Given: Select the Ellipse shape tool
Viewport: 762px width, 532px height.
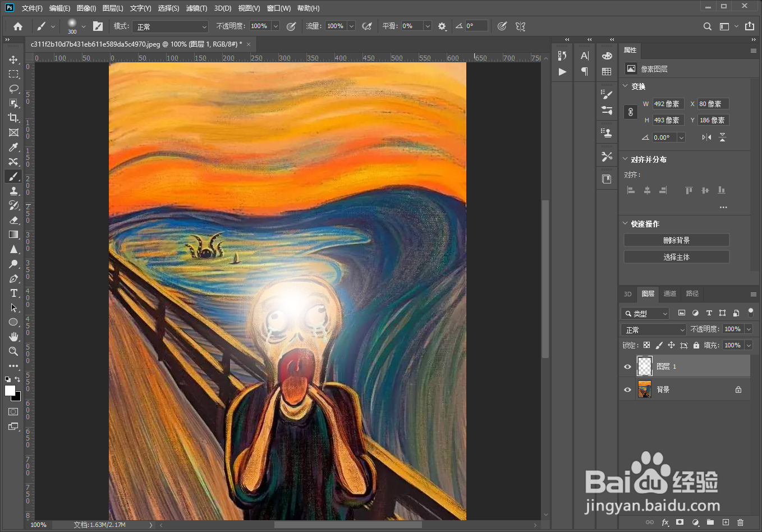Looking at the screenshot, I should [x=13, y=322].
